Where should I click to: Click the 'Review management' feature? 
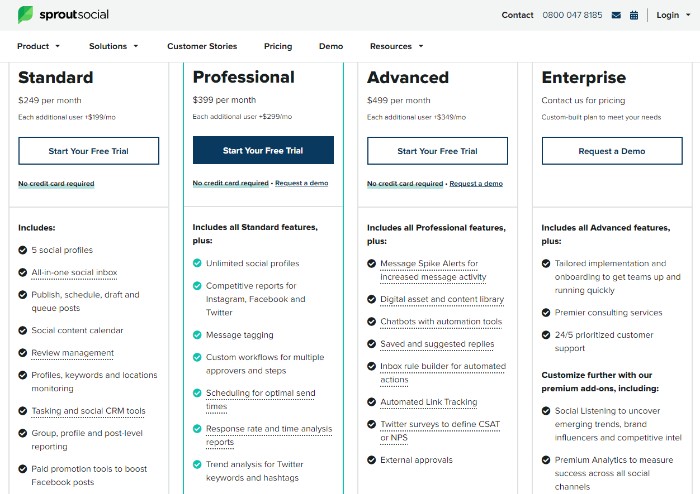73,353
